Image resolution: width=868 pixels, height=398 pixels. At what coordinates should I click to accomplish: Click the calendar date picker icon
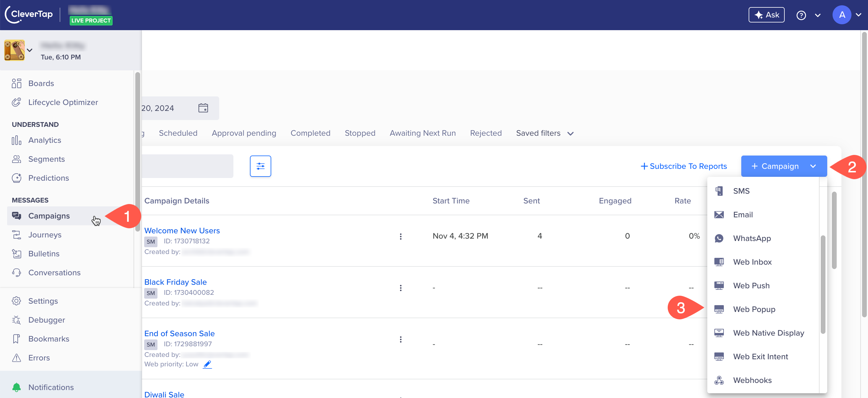tap(204, 108)
